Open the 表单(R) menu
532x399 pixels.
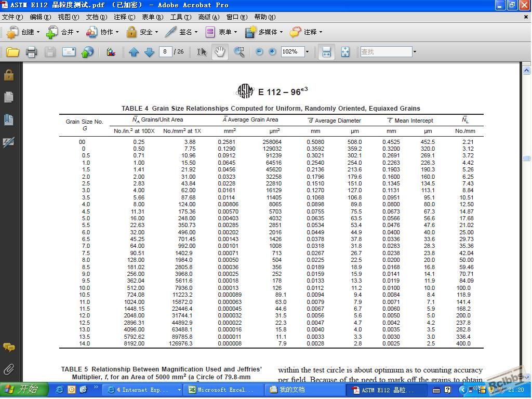[x=152, y=17]
